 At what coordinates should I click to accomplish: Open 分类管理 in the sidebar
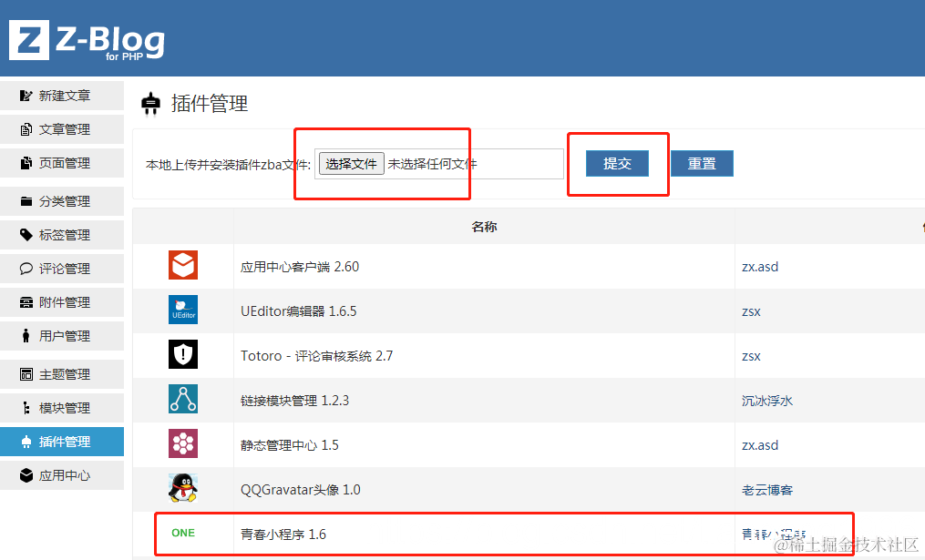[x=62, y=201]
